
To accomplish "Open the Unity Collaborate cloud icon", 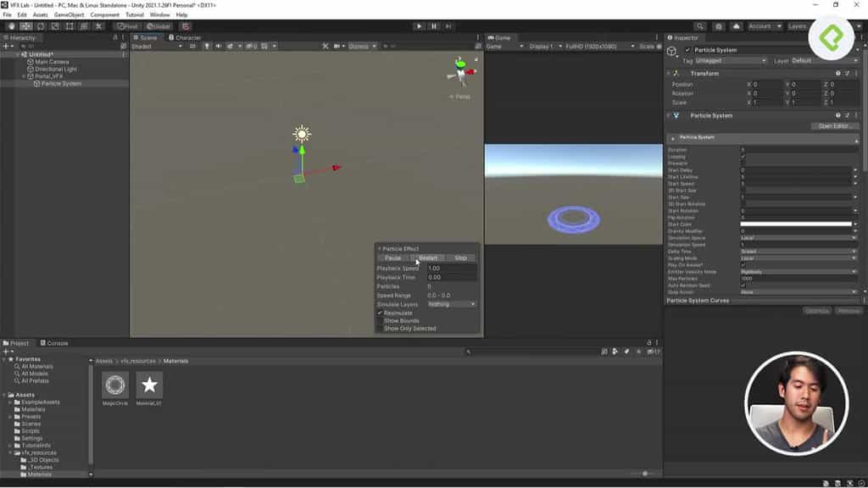I will [x=736, y=26].
